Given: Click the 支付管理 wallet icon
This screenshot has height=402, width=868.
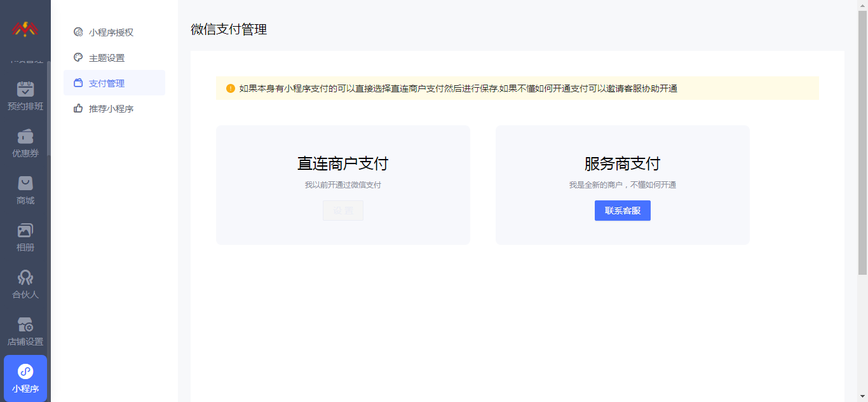Looking at the screenshot, I should click(78, 83).
